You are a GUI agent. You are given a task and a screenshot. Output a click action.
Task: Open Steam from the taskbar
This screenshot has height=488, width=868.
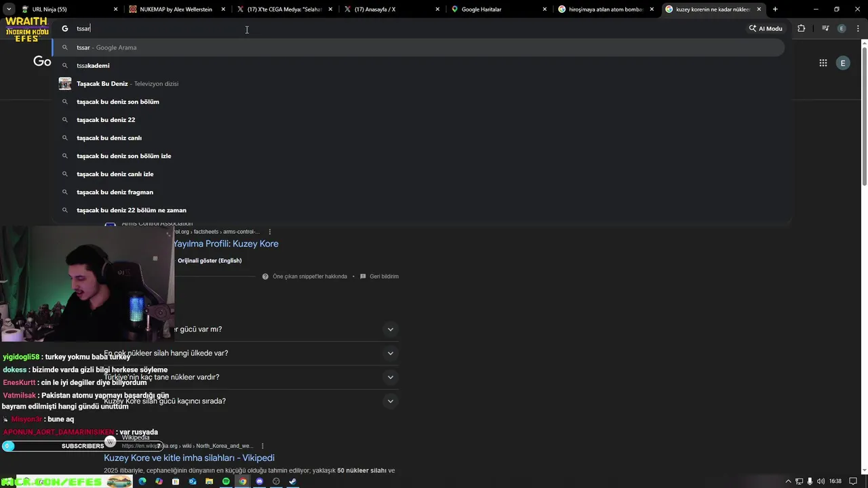pos(293,481)
